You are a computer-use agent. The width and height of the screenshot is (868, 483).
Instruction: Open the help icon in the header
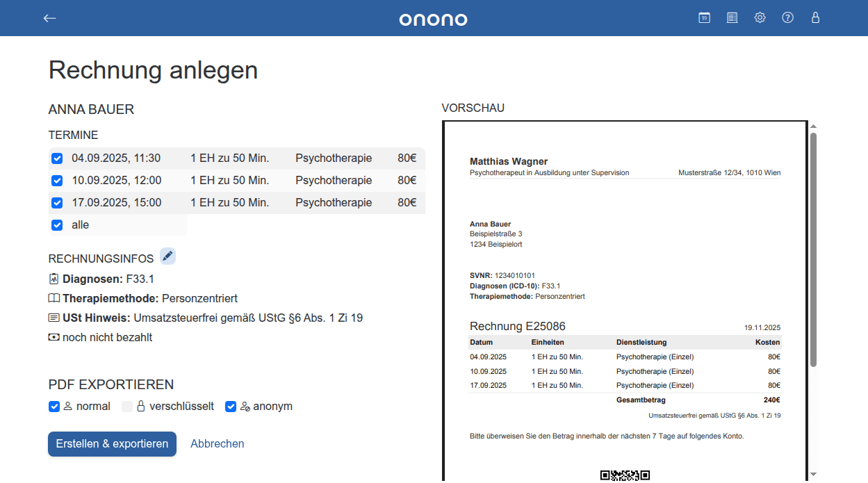point(787,17)
